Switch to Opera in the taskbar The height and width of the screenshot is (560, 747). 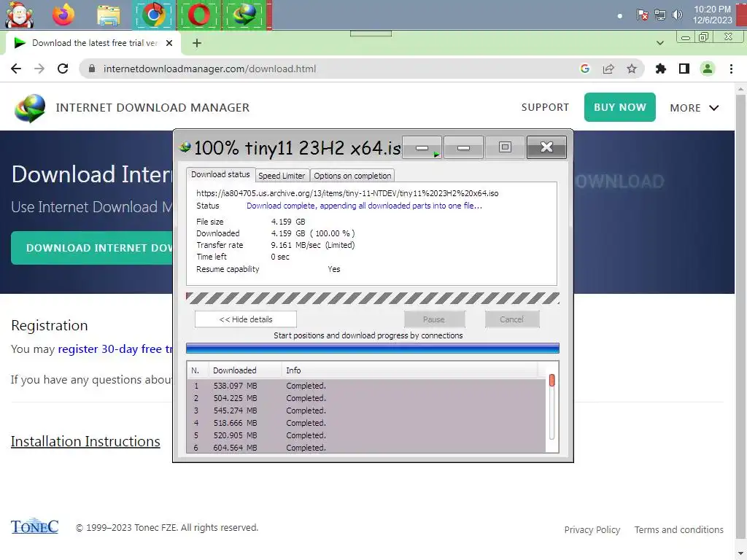click(198, 15)
